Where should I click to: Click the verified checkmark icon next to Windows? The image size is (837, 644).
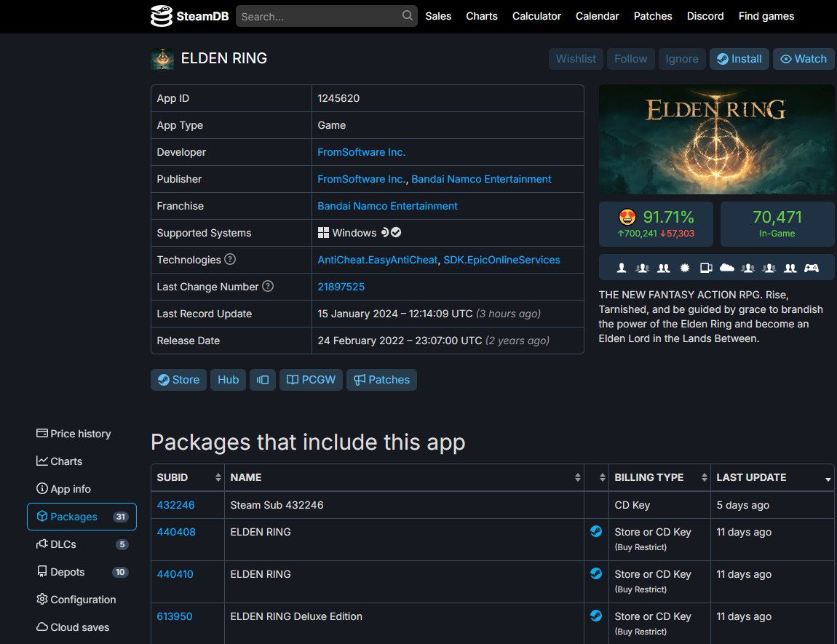click(x=396, y=232)
